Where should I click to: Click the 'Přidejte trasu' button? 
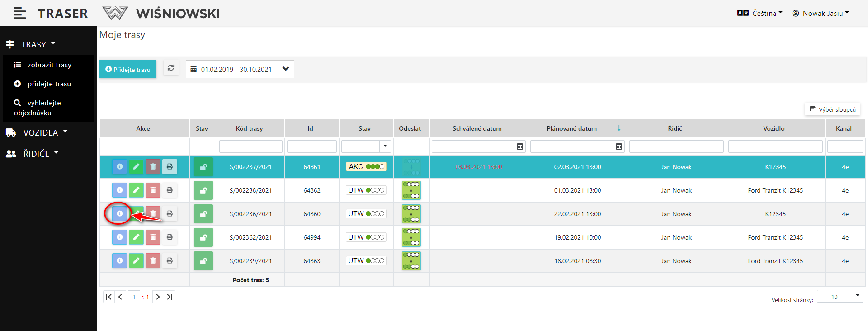pos(128,70)
